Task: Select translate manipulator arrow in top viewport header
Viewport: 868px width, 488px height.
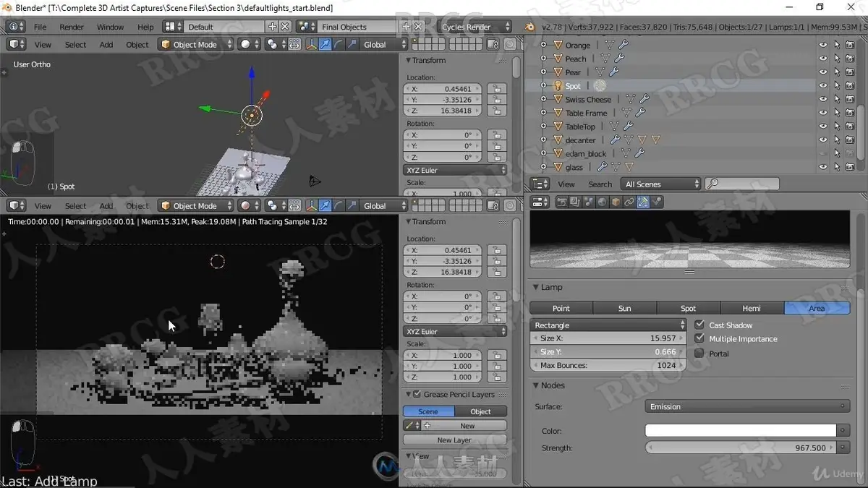Action: click(x=325, y=44)
